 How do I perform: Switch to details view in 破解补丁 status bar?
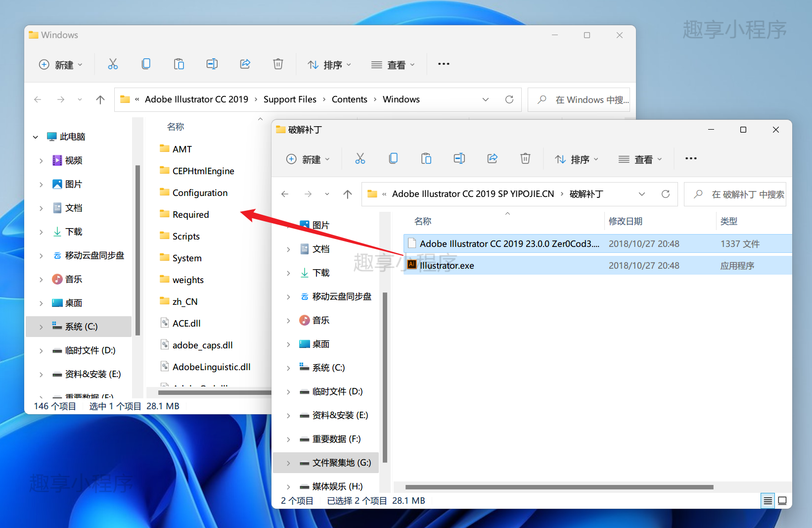767,501
